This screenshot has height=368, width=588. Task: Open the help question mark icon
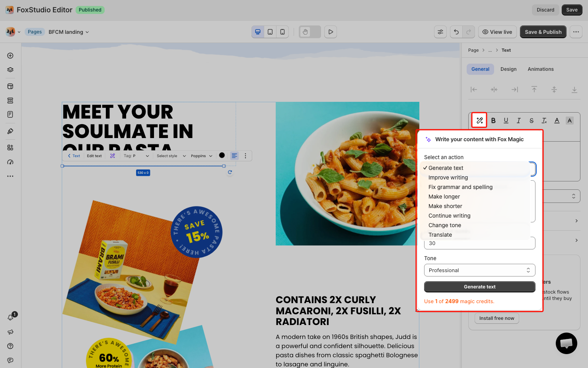(x=10, y=346)
